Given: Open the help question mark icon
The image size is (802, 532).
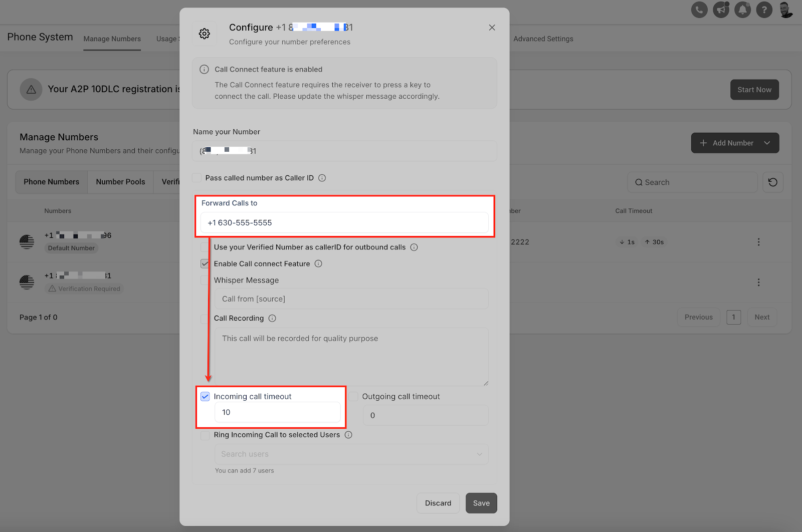Looking at the screenshot, I should point(764,10).
